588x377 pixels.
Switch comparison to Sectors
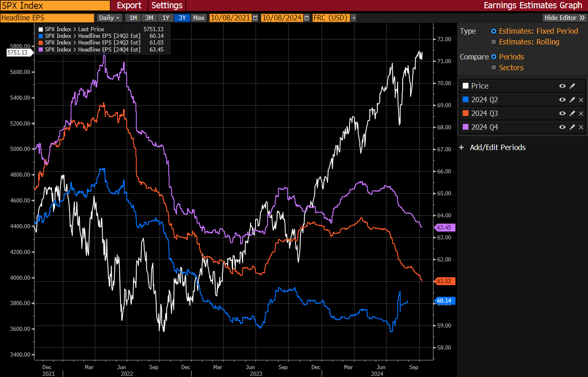[493, 67]
